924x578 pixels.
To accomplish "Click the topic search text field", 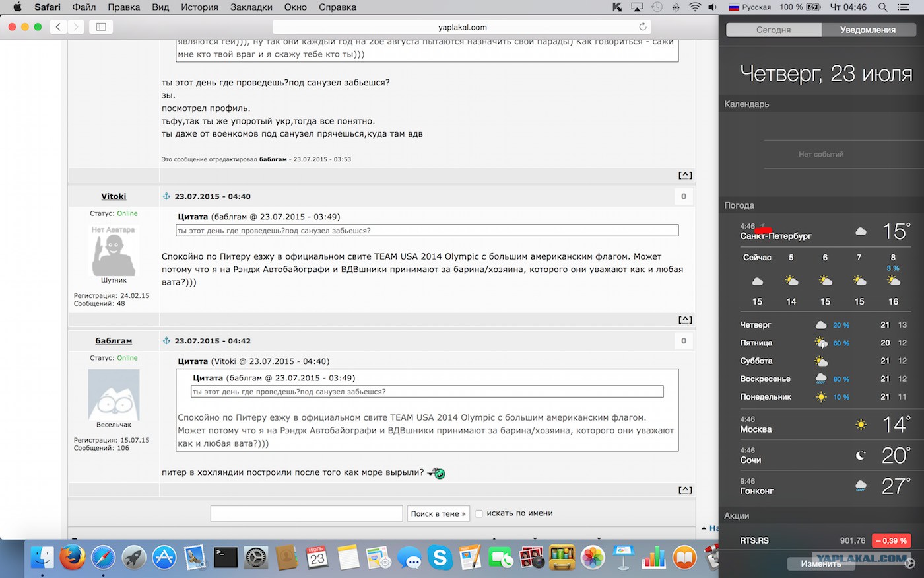I will [x=306, y=513].
